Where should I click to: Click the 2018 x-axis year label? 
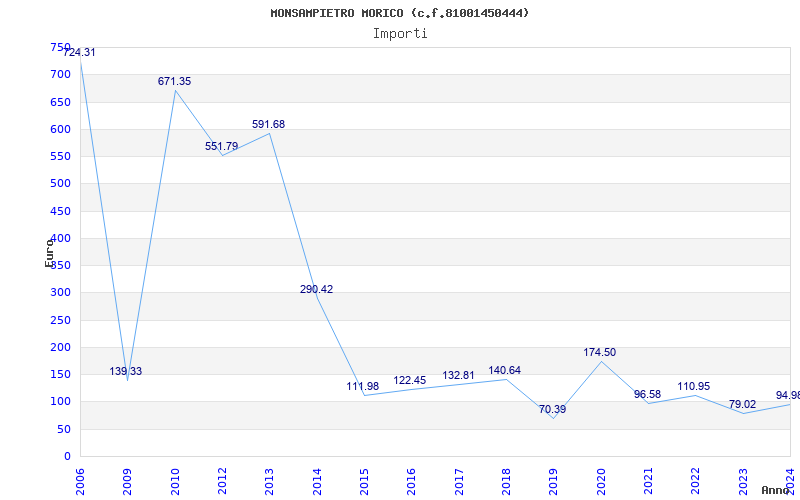tap(506, 482)
